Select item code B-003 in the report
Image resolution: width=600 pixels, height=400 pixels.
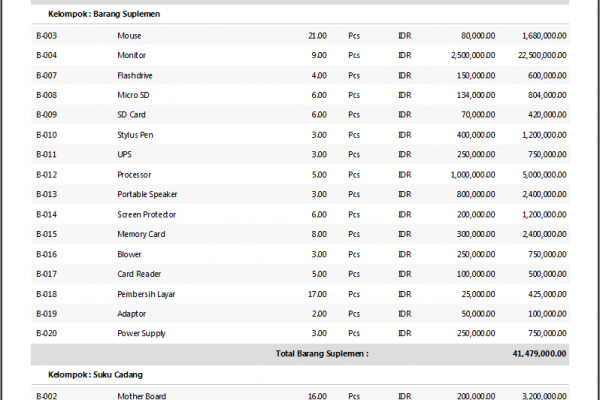pos(46,35)
